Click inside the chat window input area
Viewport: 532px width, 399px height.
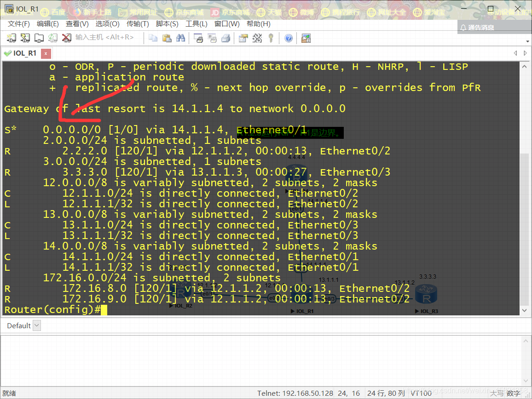pyautogui.click(x=261, y=360)
